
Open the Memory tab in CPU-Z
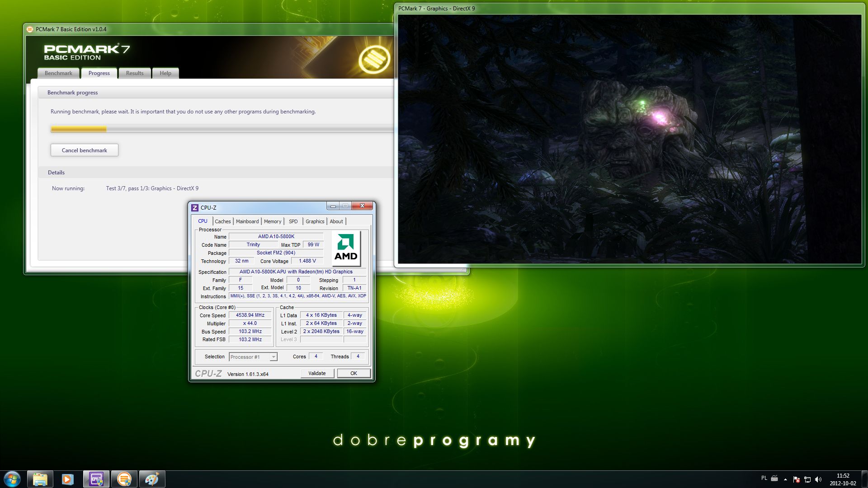click(x=272, y=221)
